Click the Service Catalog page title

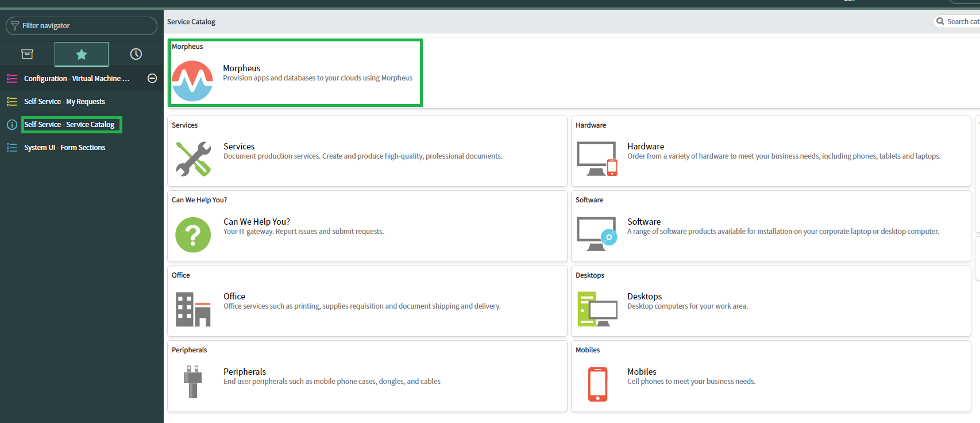point(191,22)
